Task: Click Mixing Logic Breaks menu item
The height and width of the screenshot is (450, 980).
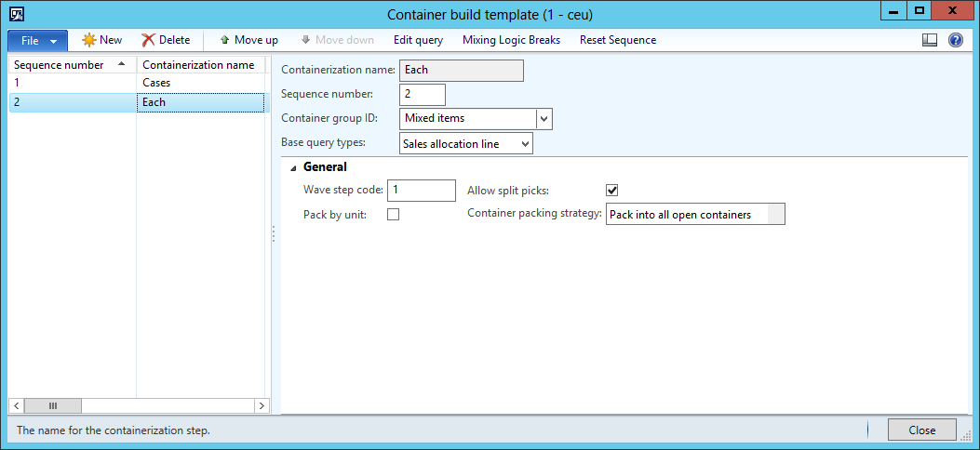Action: click(x=511, y=40)
